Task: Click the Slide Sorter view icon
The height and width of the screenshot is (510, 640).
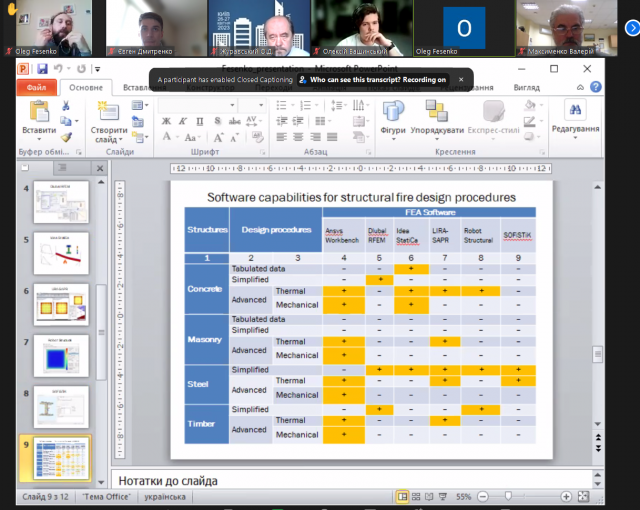Action: point(416,497)
